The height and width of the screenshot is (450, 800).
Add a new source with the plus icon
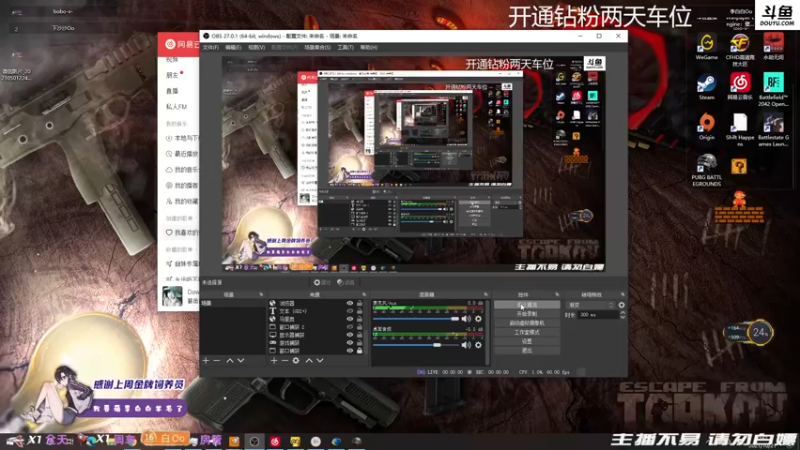[274, 361]
